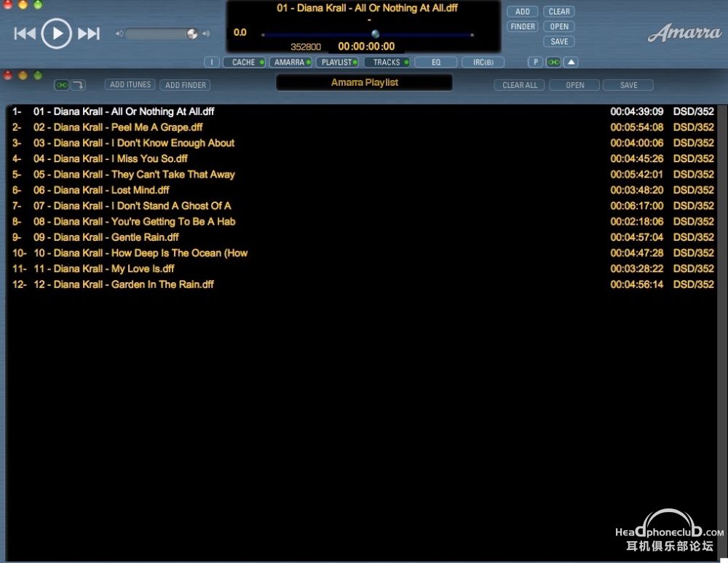Screen dimensions: 728x563
Task: Click the DSD/352 format of track 12
Action: point(694,284)
